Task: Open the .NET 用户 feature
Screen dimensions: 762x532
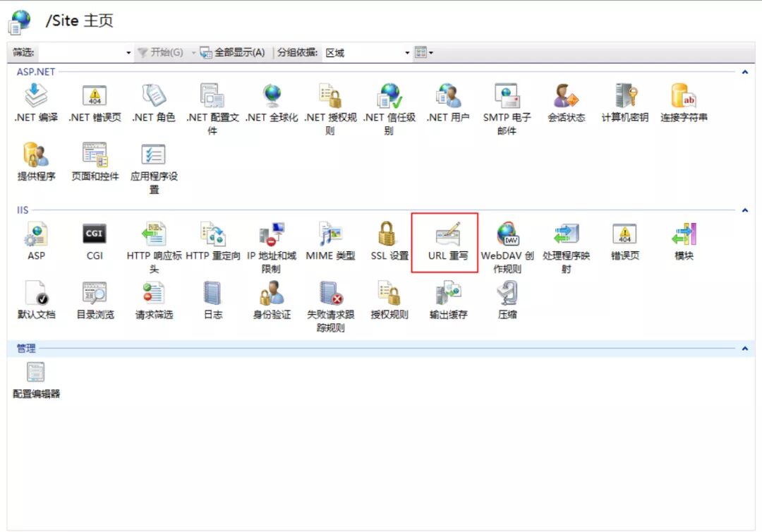Action: [x=448, y=102]
